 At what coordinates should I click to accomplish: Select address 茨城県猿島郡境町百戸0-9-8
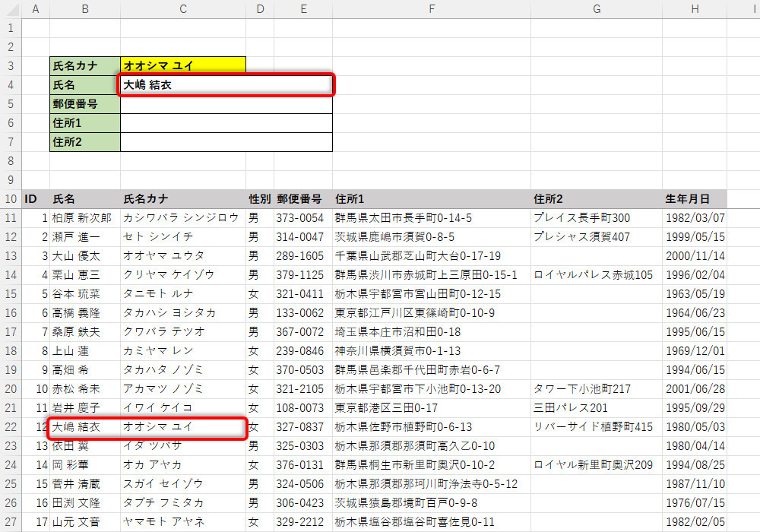(x=432, y=503)
